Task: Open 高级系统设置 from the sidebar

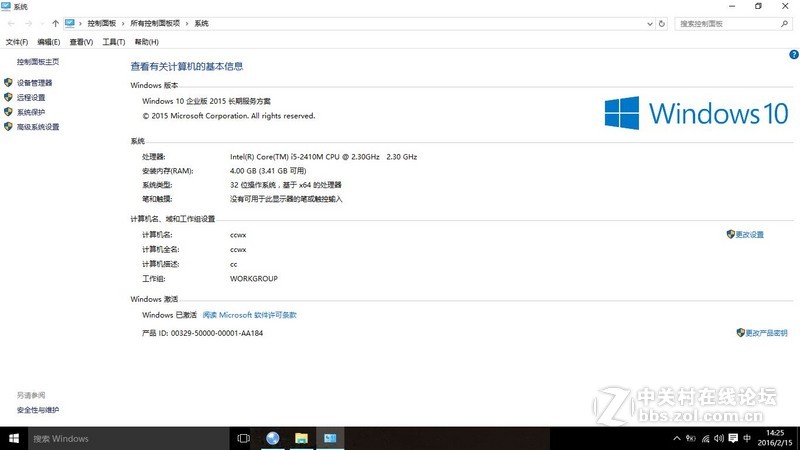Action: (38, 127)
